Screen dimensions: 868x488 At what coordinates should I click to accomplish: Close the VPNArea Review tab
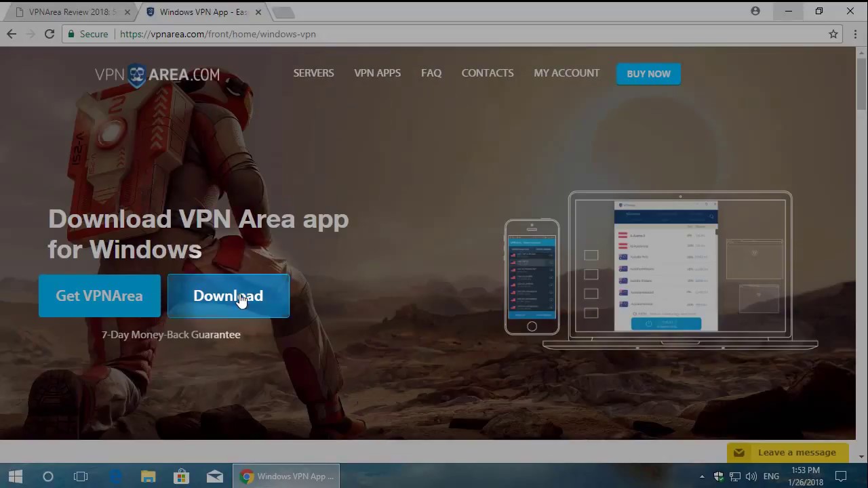[127, 12]
